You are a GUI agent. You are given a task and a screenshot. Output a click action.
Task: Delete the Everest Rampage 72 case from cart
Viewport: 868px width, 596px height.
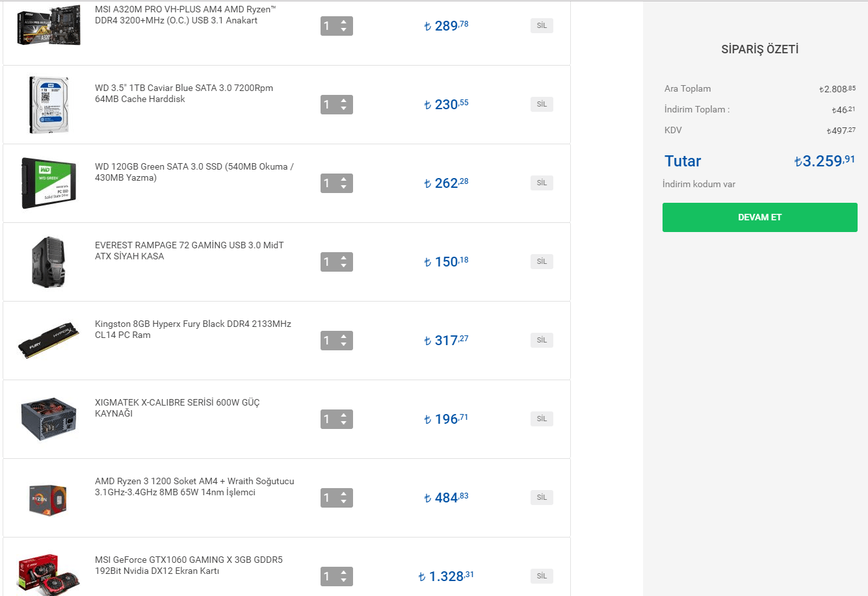pyautogui.click(x=542, y=261)
